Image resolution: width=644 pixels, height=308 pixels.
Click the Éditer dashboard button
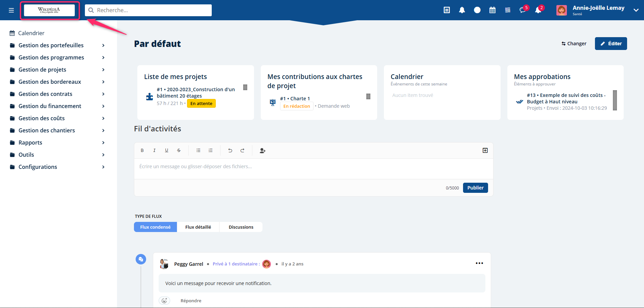point(611,44)
